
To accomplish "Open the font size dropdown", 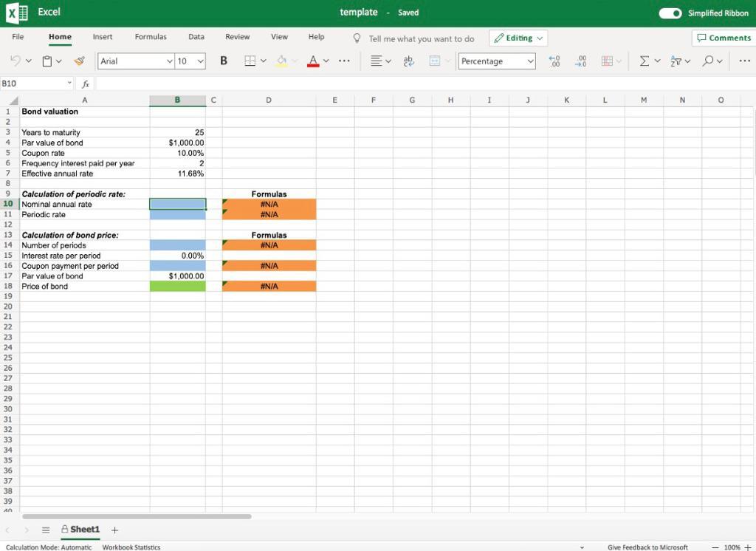I will click(201, 61).
